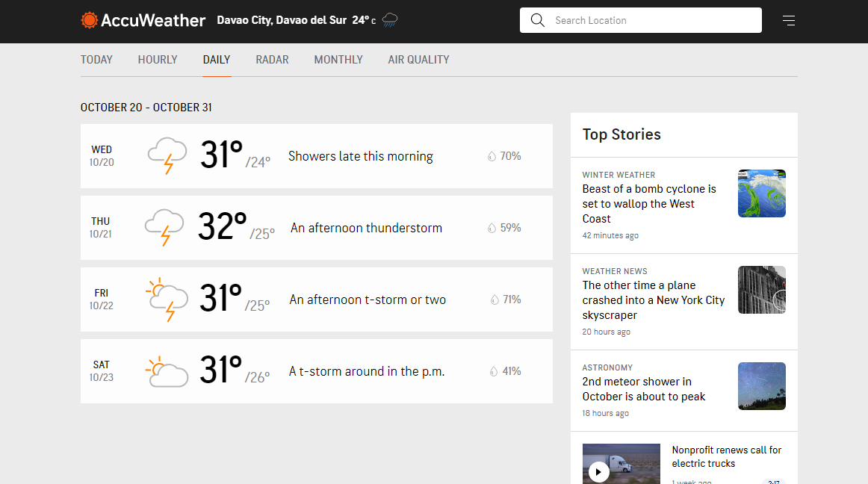Switch to the Hourly tab

[x=158, y=60]
